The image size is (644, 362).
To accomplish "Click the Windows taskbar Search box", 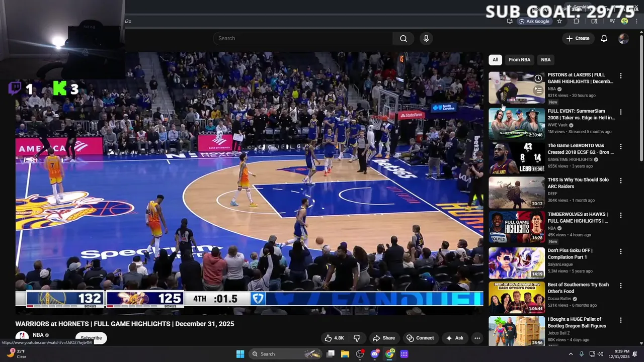I will point(286,354).
